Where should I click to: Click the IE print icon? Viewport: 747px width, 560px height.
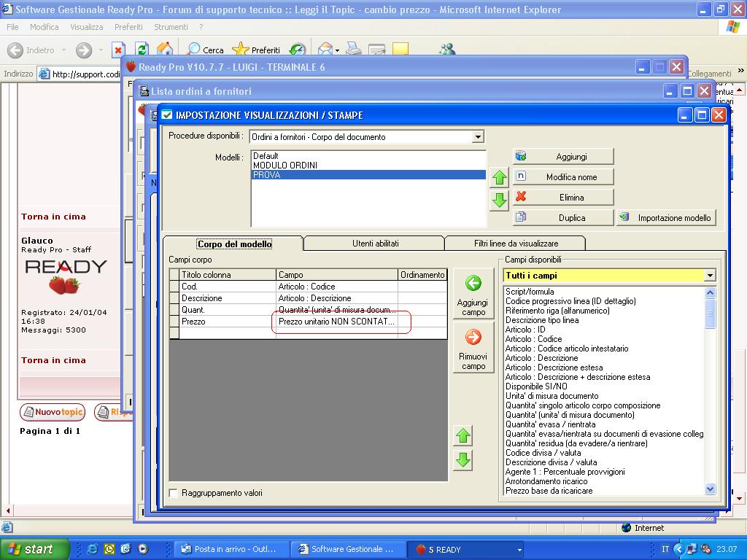(354, 50)
